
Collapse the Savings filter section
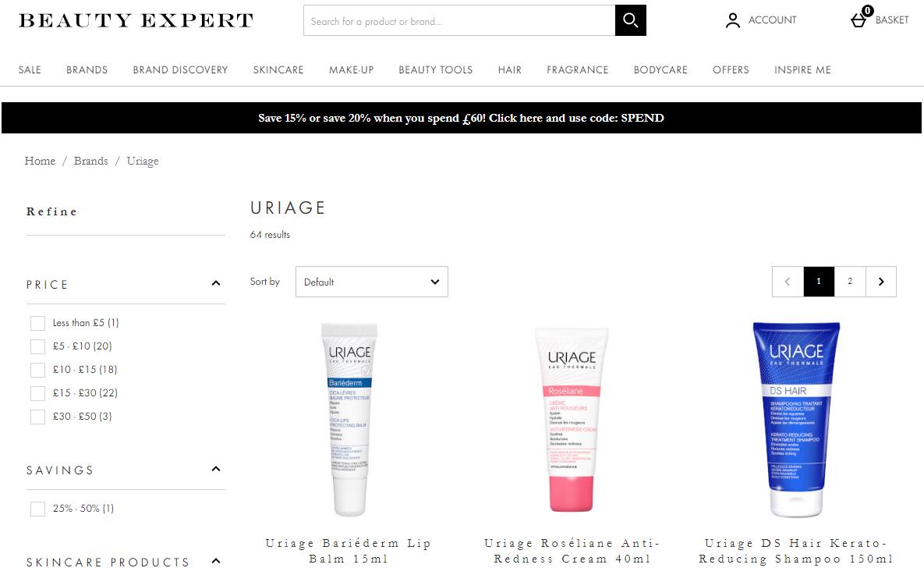point(216,470)
